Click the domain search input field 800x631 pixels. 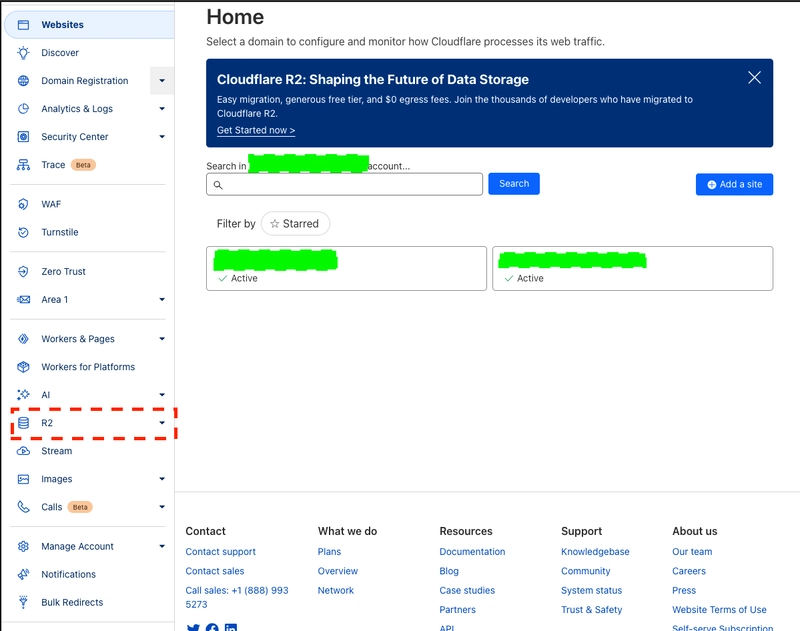coord(345,185)
